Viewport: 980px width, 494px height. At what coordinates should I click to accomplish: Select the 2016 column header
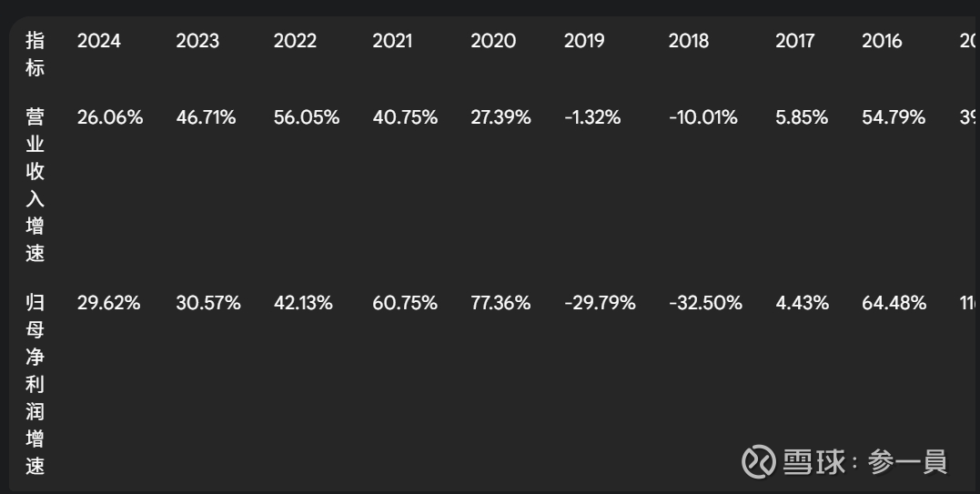point(882,41)
